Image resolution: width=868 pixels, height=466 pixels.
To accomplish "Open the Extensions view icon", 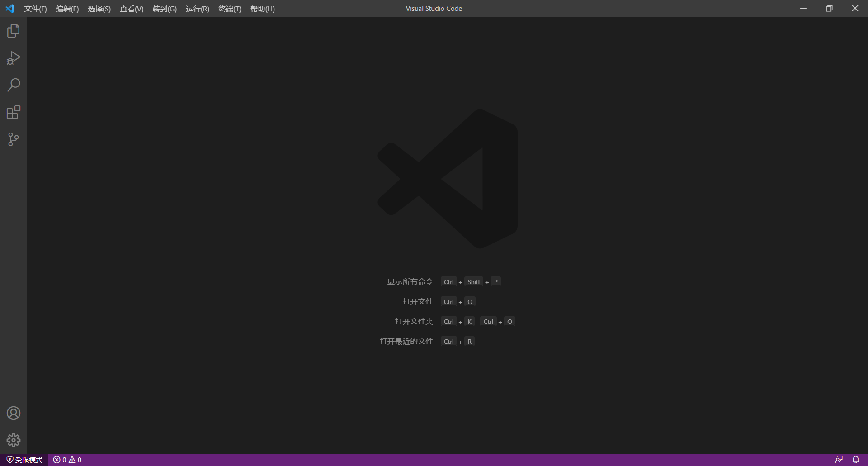I will click(14, 112).
